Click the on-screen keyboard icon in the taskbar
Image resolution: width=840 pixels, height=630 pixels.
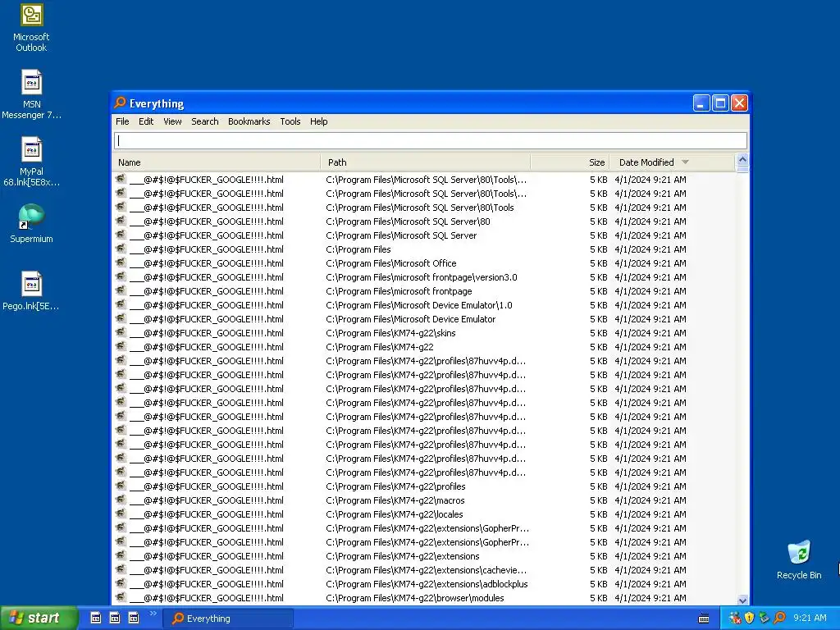click(704, 619)
